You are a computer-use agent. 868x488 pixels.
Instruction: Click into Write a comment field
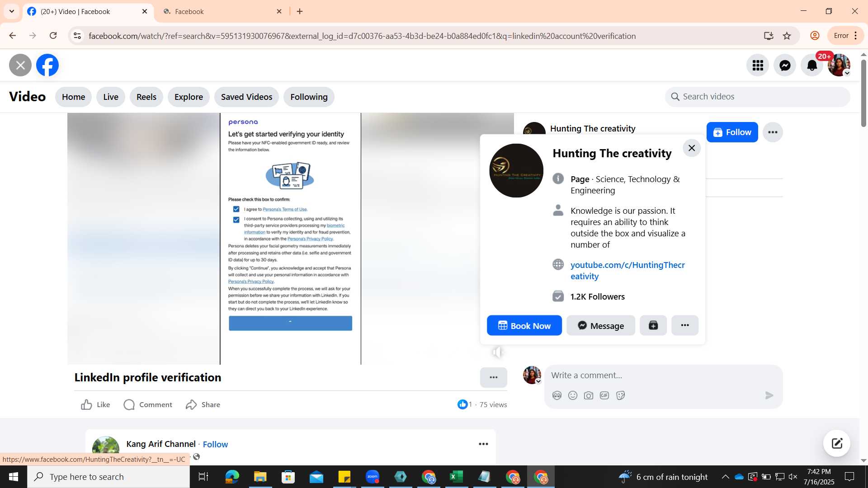[663, 375]
